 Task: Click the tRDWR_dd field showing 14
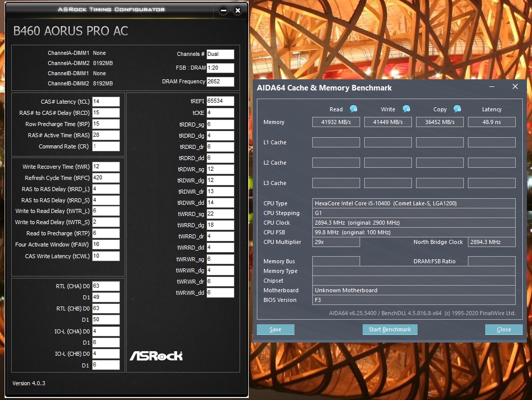click(220, 203)
